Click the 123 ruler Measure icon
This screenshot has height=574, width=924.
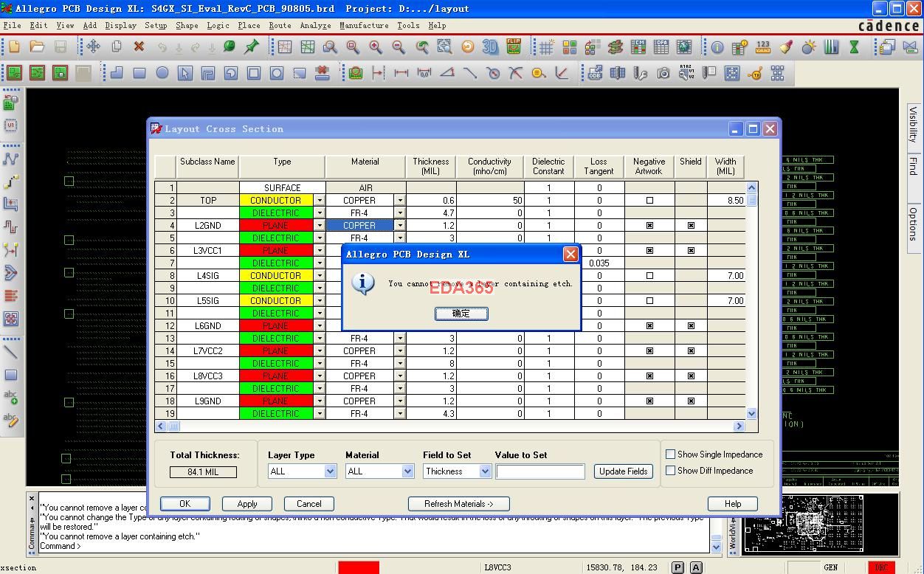coord(763,46)
